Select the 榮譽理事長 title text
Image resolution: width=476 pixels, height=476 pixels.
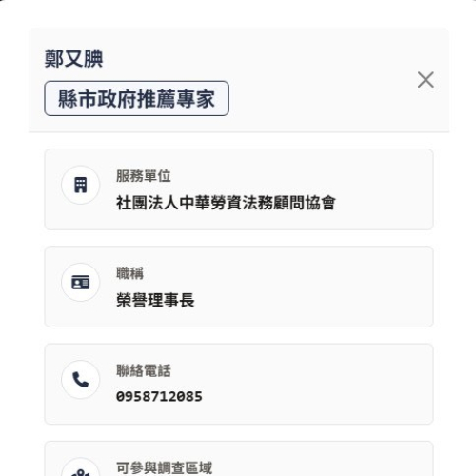pos(155,300)
